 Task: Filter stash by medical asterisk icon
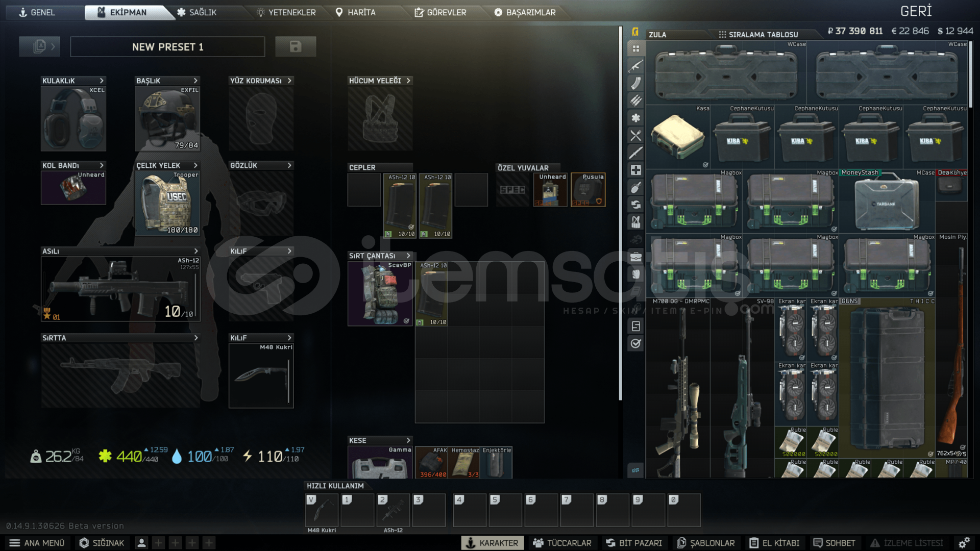click(x=635, y=118)
